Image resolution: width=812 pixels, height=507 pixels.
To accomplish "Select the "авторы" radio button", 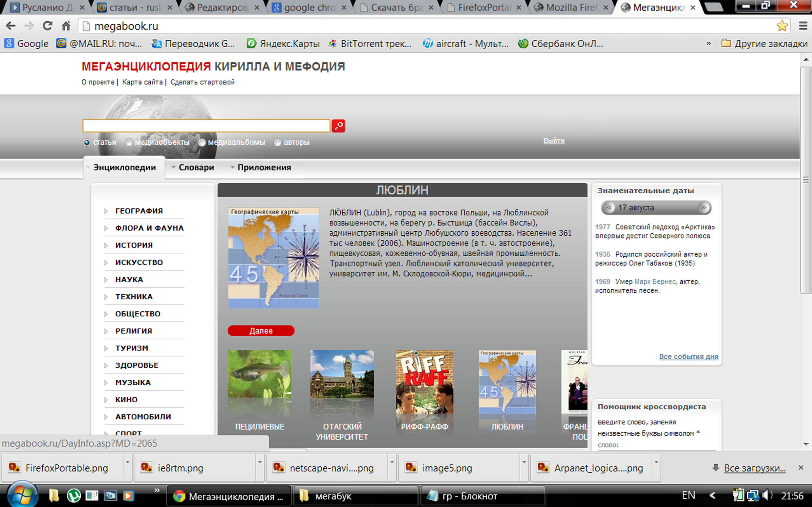I will pyautogui.click(x=277, y=142).
